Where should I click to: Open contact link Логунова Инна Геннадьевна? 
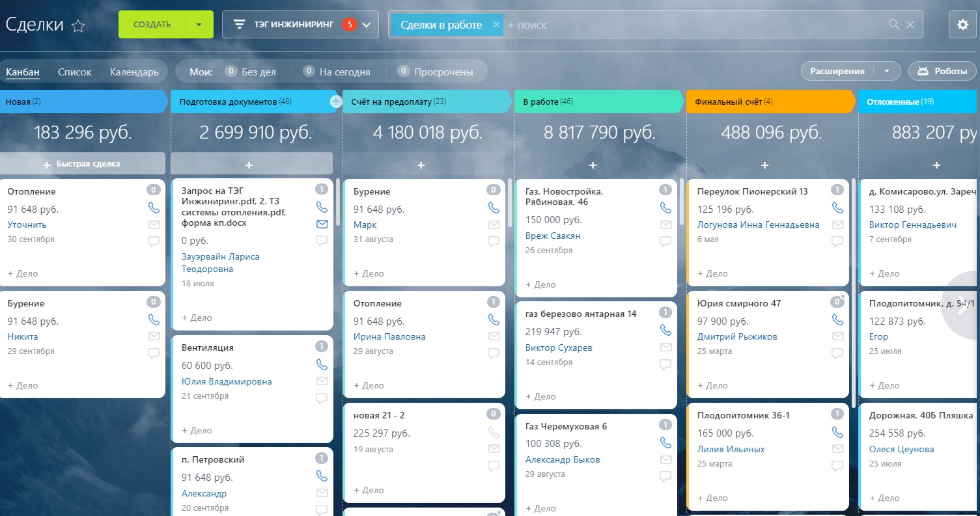tap(758, 224)
